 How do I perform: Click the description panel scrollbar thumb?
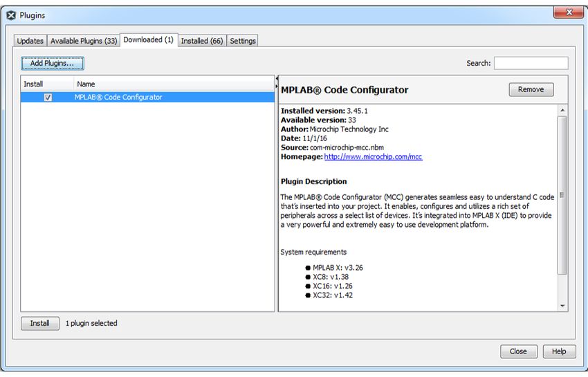point(562,195)
